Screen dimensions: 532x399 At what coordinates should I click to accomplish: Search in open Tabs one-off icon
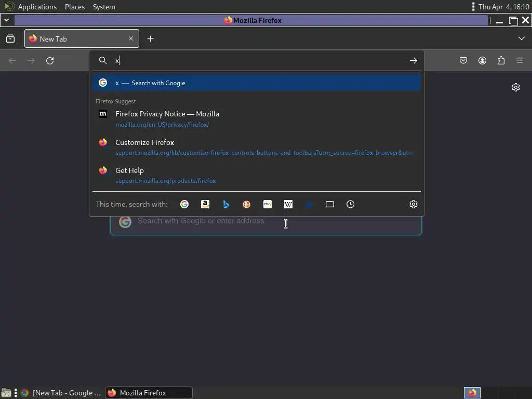click(x=330, y=204)
